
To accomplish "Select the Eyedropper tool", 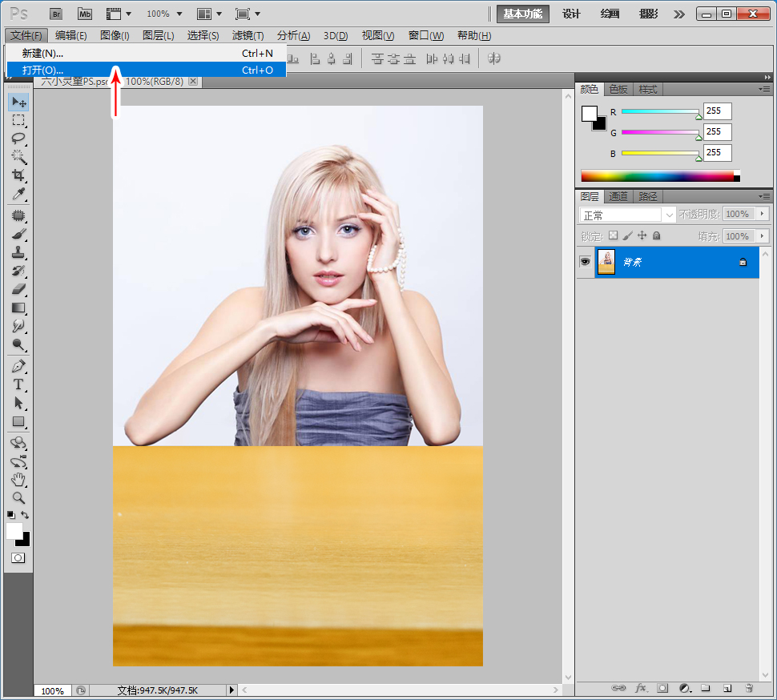I will (19, 194).
